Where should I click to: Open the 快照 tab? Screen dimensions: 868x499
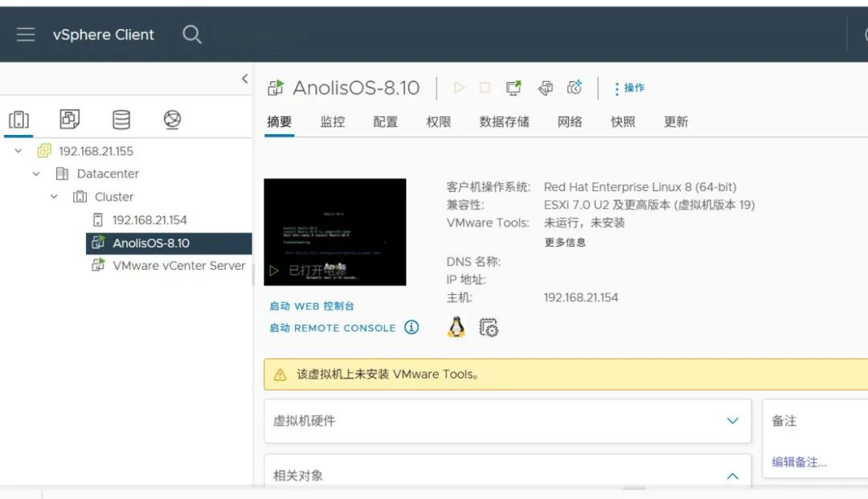tap(623, 121)
